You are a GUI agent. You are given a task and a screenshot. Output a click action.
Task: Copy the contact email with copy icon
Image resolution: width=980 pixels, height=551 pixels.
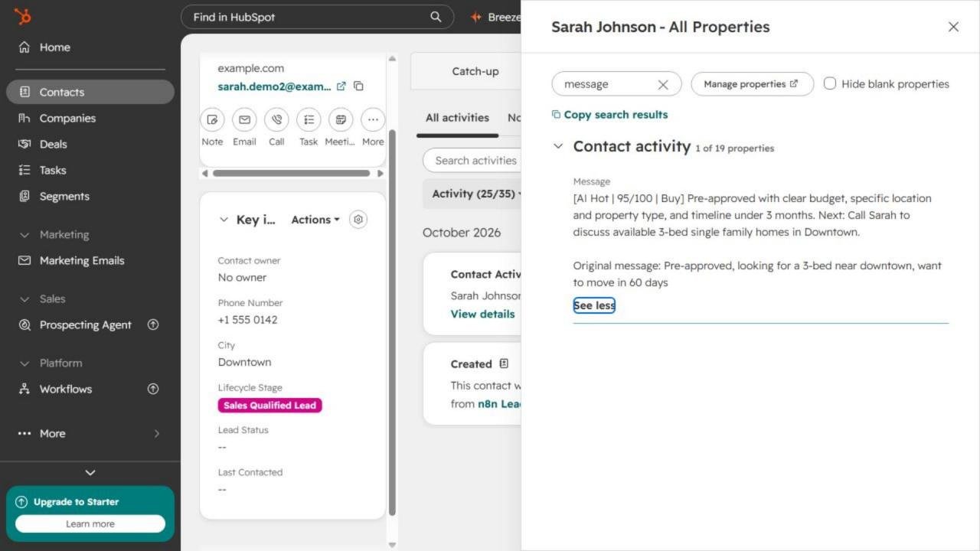tap(358, 86)
